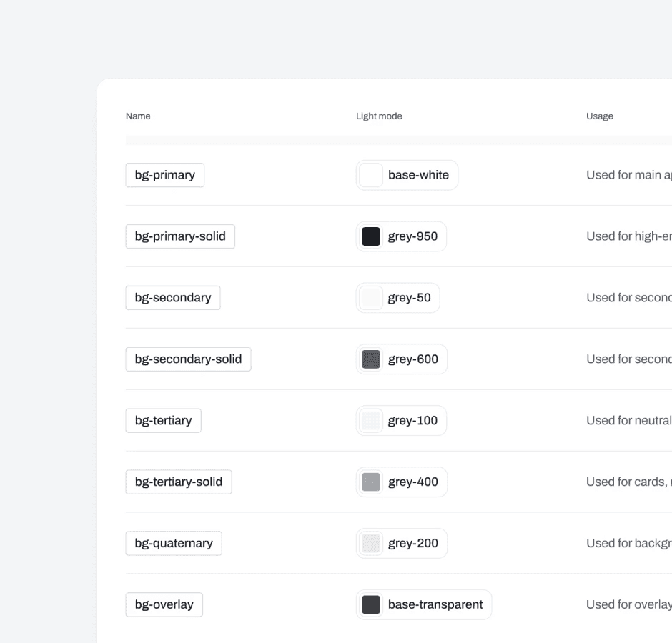Select the bg-primary-solid token tag
Image resolution: width=672 pixels, height=643 pixels.
click(x=180, y=236)
